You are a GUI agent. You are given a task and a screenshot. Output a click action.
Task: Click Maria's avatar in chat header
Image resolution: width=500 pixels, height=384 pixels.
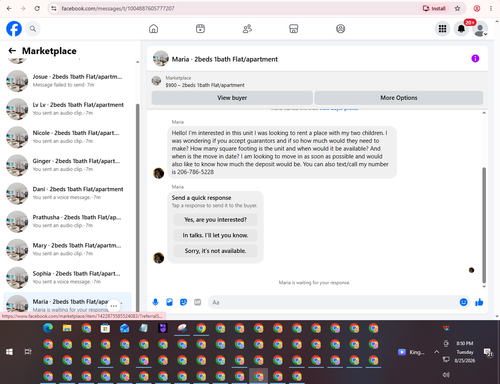pos(161,59)
